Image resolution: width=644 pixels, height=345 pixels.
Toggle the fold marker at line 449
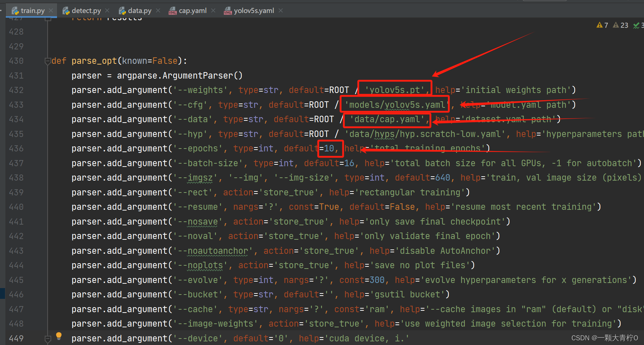[x=48, y=339]
